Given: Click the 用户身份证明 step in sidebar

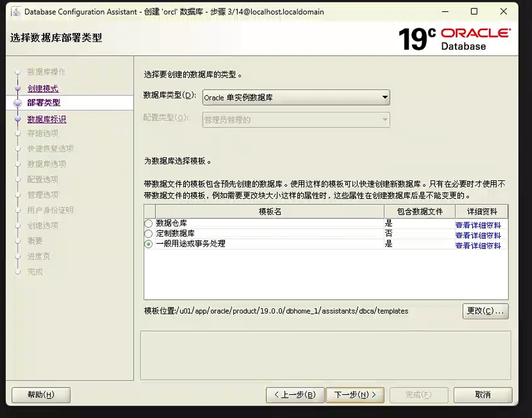Looking at the screenshot, I should click(50, 210).
